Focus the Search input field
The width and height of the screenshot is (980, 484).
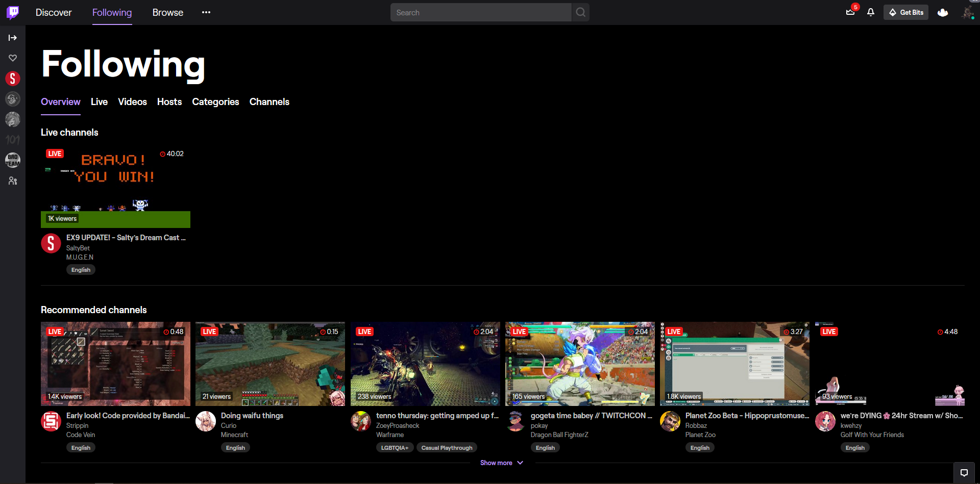(x=481, y=12)
